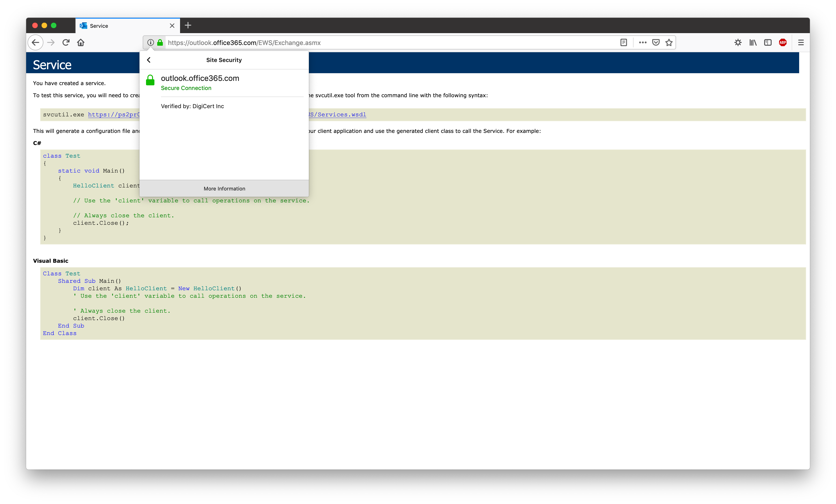Close the Service tab
This screenshot has height=504, width=836.
click(172, 26)
